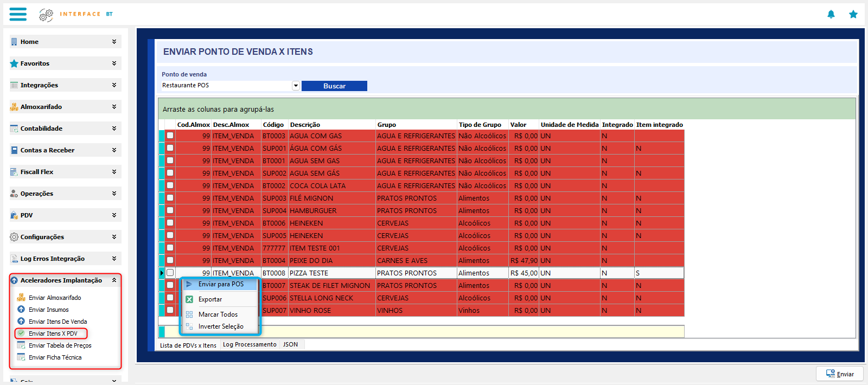Open Enviar Tabela de Preços link text

point(60,345)
